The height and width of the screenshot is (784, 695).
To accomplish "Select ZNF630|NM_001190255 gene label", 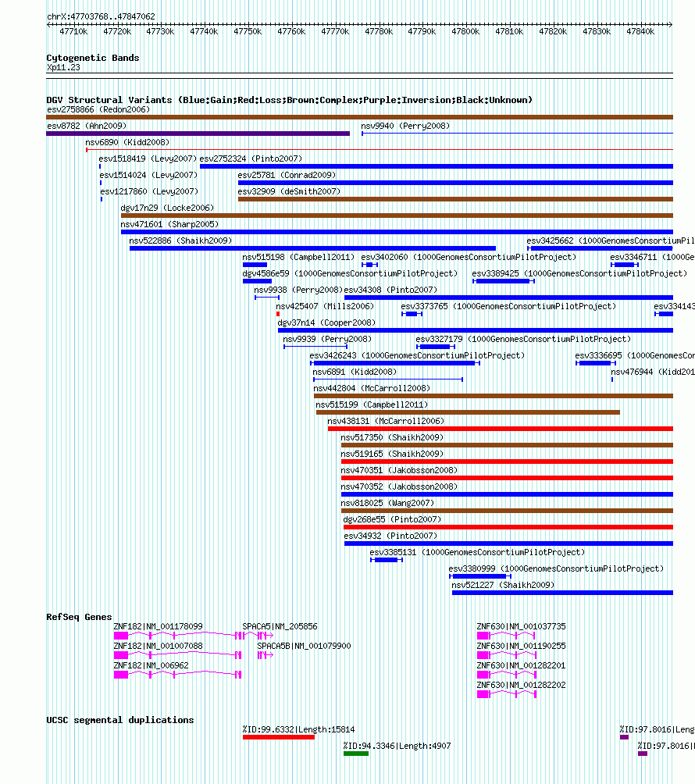I will click(x=522, y=646).
